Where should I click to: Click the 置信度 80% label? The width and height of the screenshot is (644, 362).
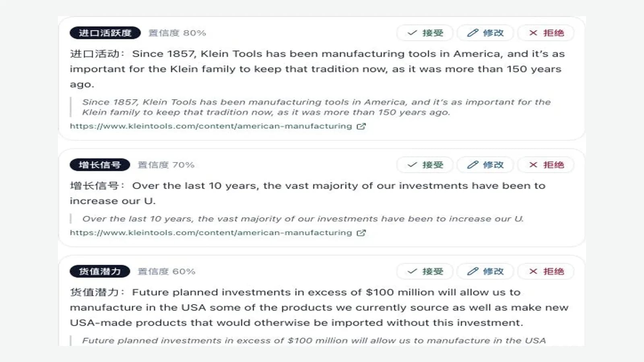pyautogui.click(x=177, y=33)
